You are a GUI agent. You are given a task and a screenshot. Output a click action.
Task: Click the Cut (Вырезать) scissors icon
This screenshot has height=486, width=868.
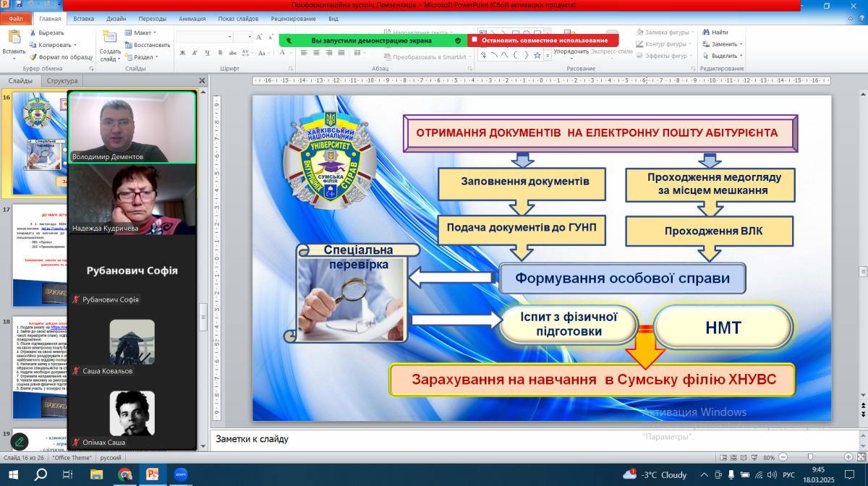pyautogui.click(x=33, y=33)
